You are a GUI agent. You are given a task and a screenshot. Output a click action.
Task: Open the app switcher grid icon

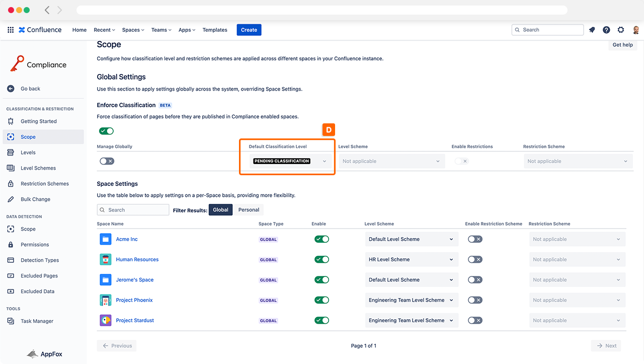pos(11,30)
